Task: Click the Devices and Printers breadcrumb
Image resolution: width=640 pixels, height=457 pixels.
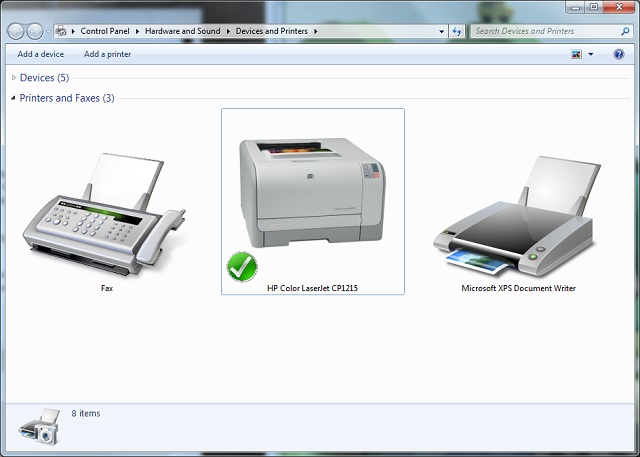Action: pyautogui.click(x=271, y=31)
